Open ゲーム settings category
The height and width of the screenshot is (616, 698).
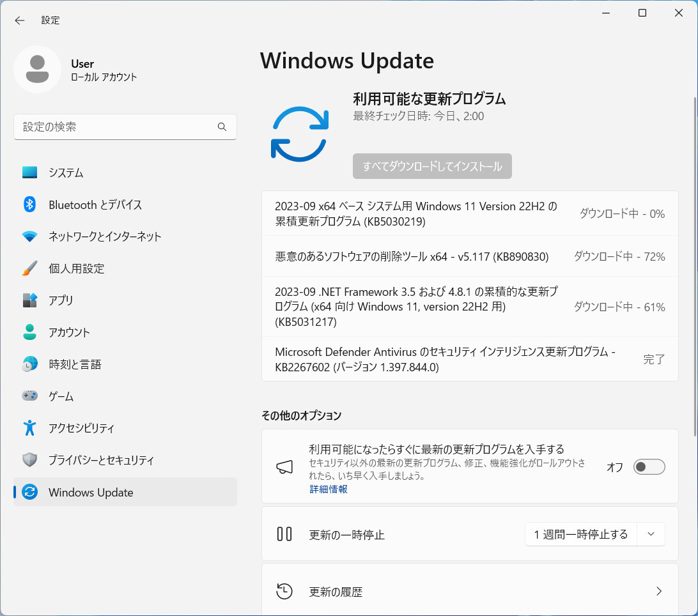tap(125, 396)
